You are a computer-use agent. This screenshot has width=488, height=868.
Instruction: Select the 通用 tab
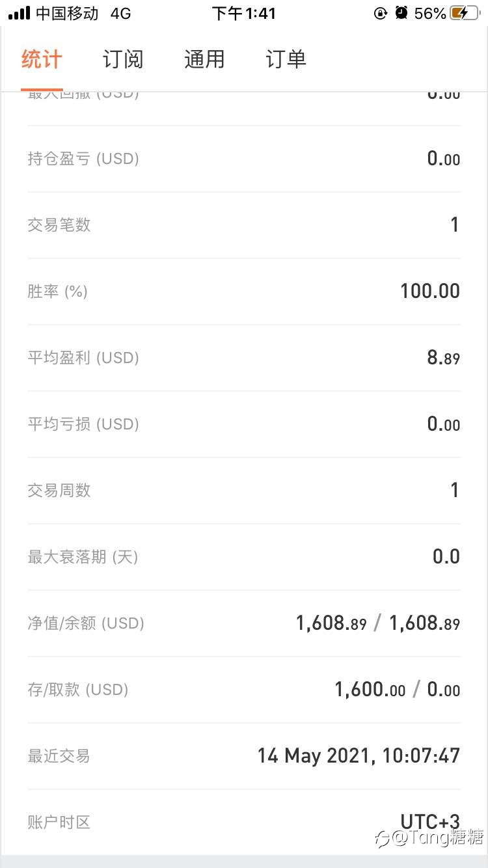[204, 60]
